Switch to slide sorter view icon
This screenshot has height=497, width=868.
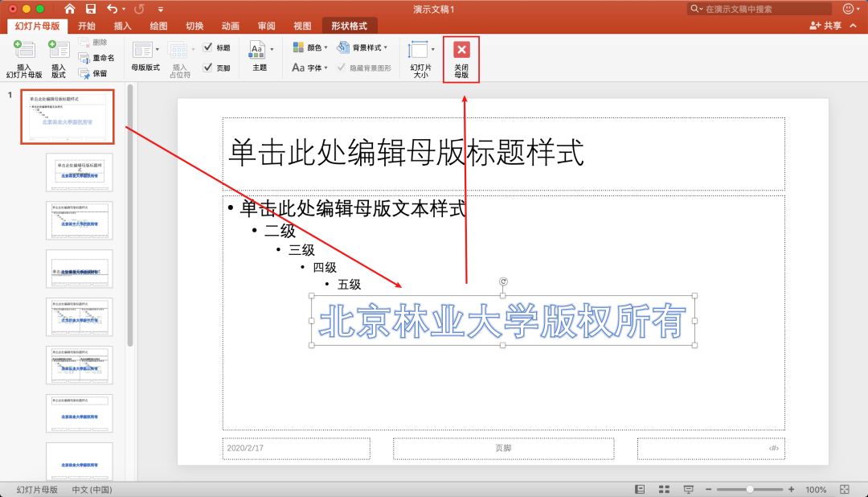pos(665,489)
